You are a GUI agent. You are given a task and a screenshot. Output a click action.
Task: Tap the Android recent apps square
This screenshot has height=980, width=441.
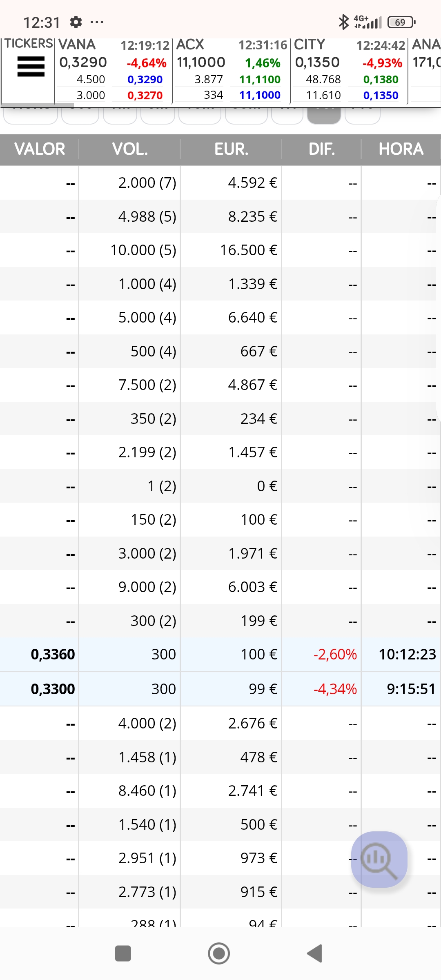[x=123, y=953]
